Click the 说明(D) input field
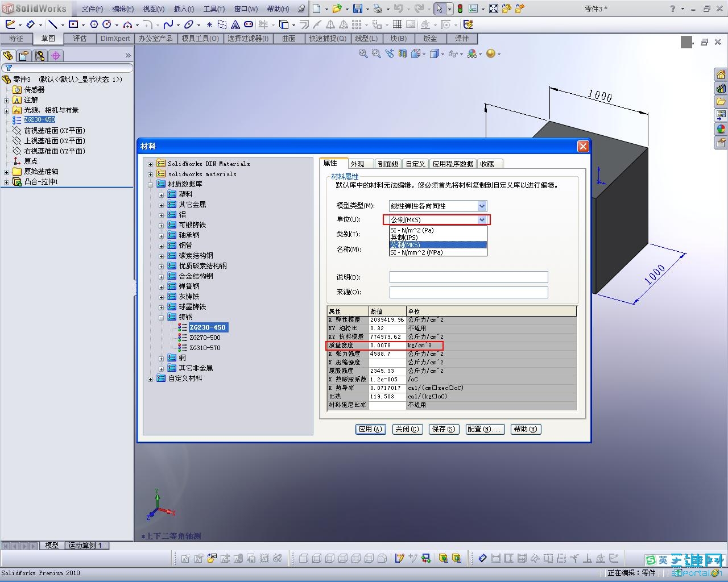Screen dimensions: 728x582 click(469, 277)
